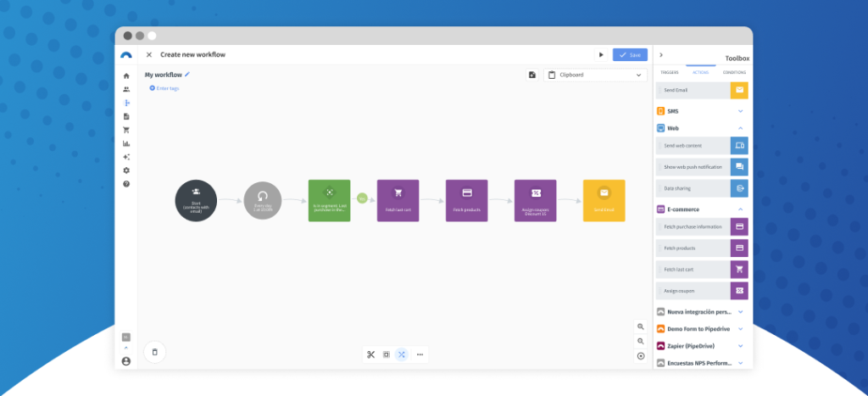The image size is (868, 396).
Task: Open the settings gear in sidebar
Action: 126,170
